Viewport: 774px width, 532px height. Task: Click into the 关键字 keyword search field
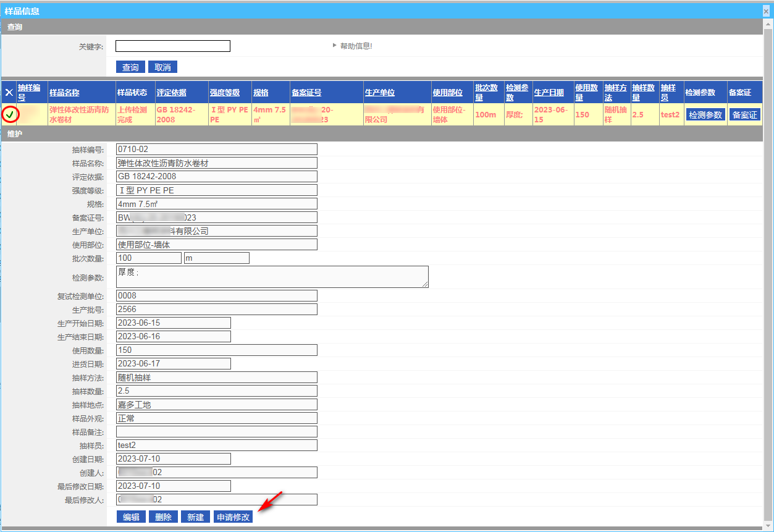tap(172, 46)
